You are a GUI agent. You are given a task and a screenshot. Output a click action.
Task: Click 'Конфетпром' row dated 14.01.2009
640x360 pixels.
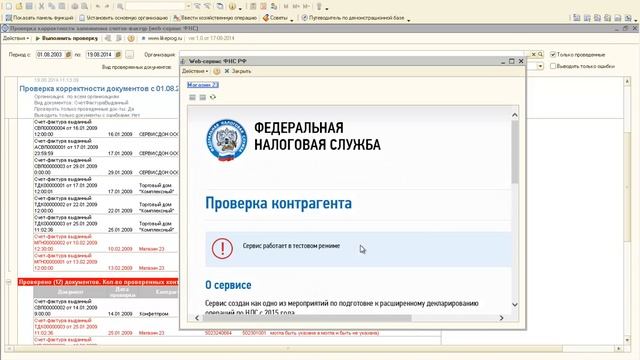pos(106,308)
